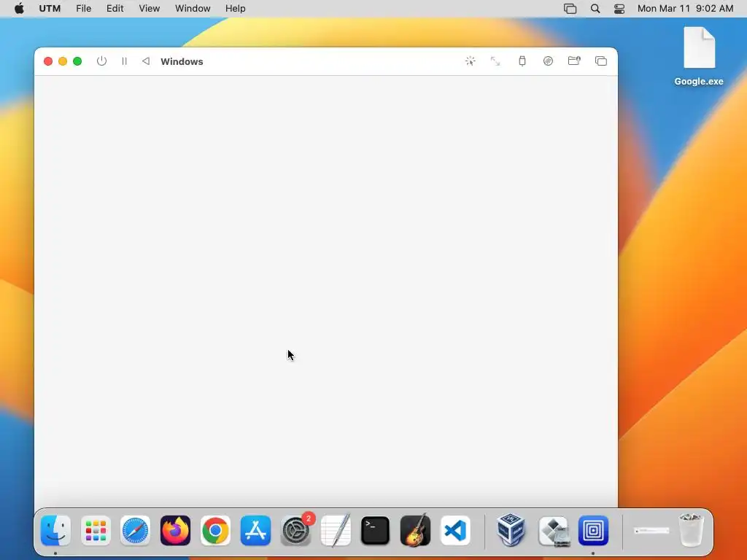Open the File menu

point(83,9)
